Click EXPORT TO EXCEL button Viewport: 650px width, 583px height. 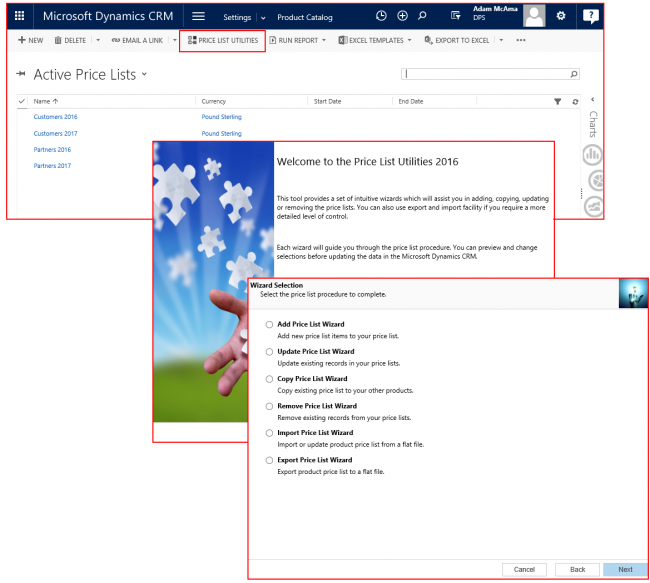[457, 40]
